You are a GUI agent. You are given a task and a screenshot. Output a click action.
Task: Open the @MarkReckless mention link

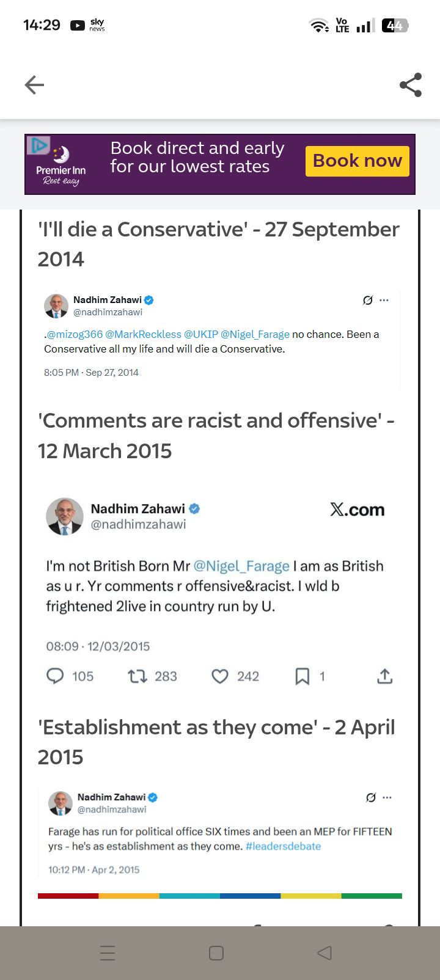pos(143,334)
